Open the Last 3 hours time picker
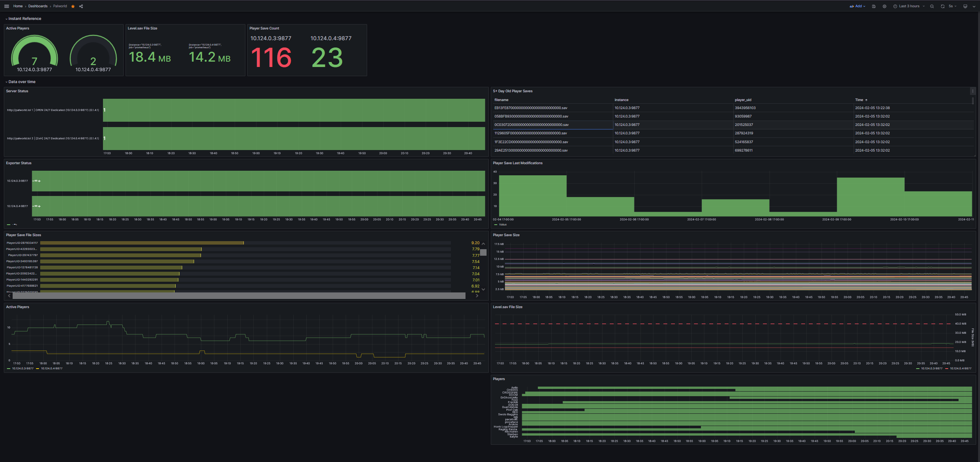980x462 pixels. (908, 6)
